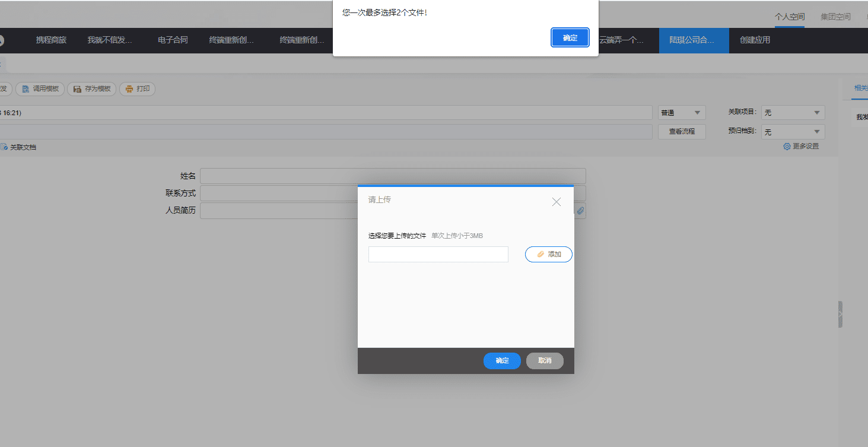Expand the 普通 priority dropdown
Image resolution: width=868 pixels, height=447 pixels.
coord(682,113)
